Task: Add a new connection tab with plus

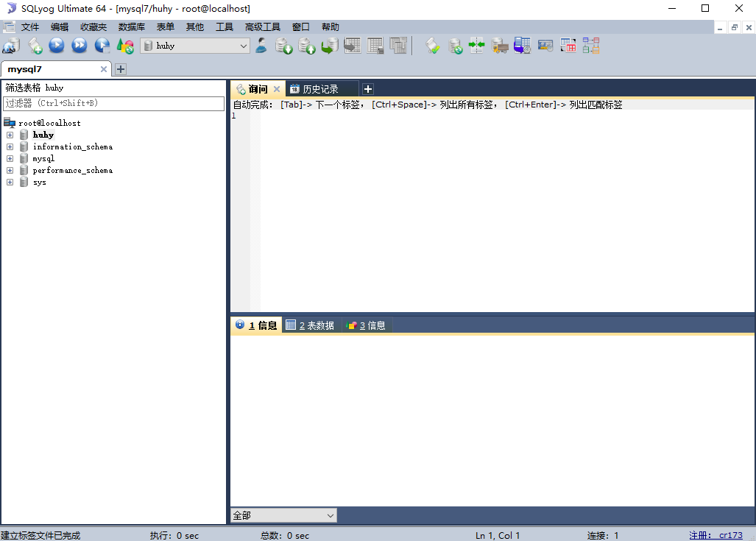Action: 121,69
